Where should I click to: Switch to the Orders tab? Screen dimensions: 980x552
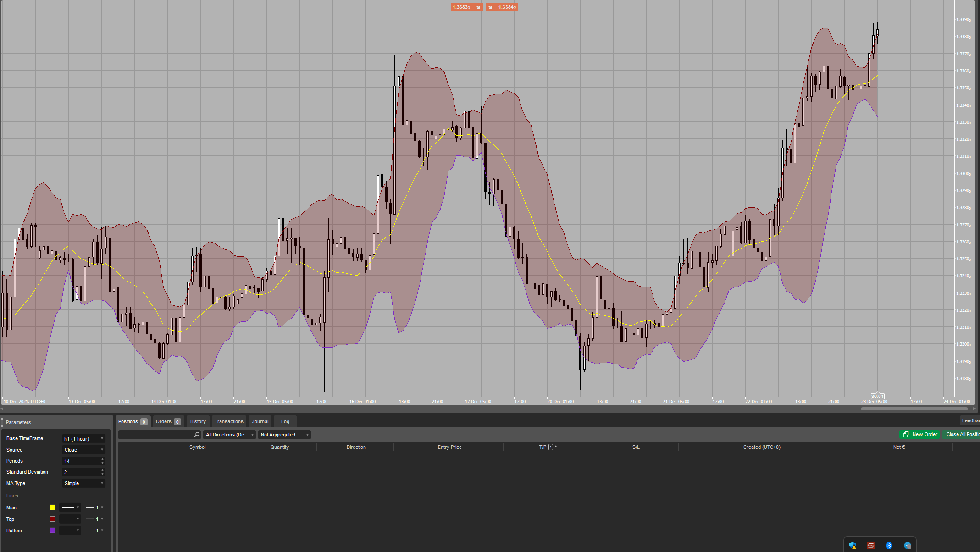pos(168,421)
